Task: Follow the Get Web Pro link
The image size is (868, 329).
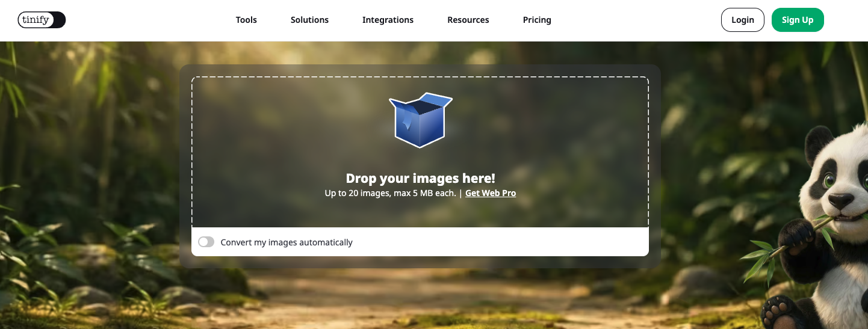Action: [491, 193]
